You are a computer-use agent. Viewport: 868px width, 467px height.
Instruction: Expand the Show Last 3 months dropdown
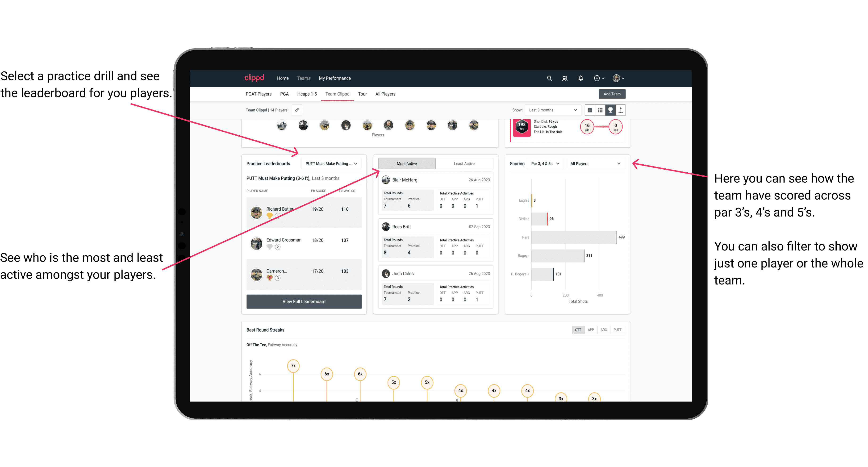point(552,110)
